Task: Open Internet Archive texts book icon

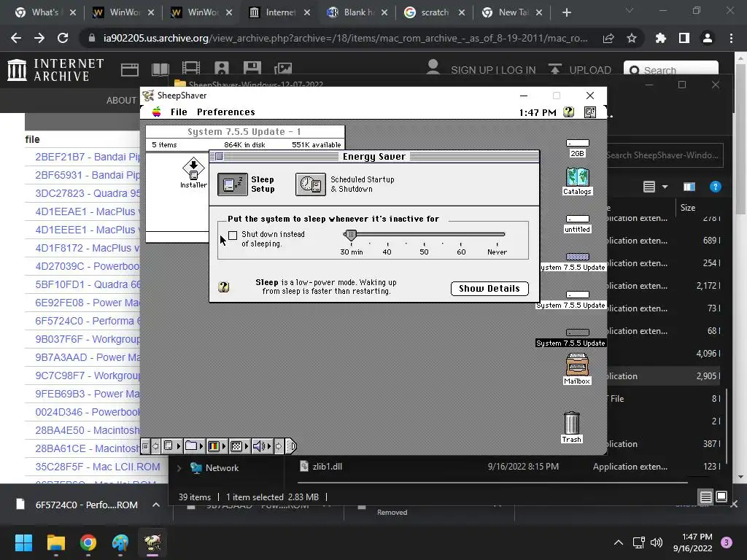Action: [x=160, y=69]
